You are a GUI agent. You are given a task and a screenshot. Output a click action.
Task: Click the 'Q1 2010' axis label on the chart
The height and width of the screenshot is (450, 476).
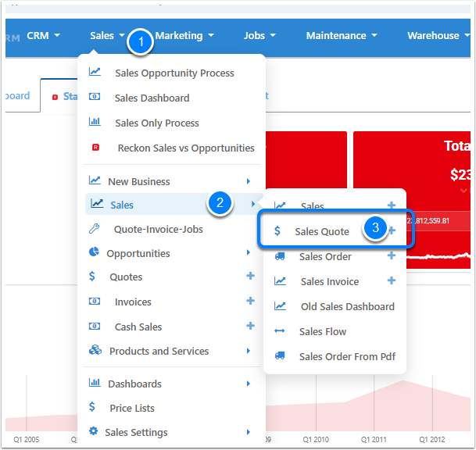316,439
